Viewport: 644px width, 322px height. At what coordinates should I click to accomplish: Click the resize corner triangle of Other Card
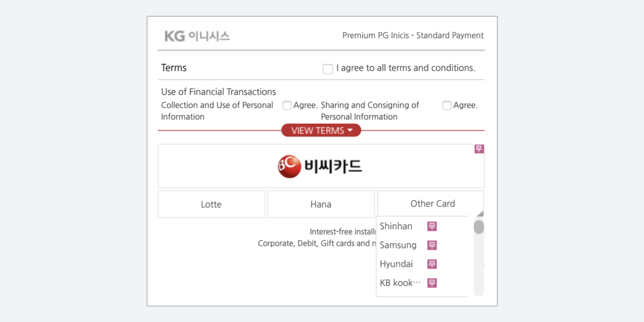480,213
